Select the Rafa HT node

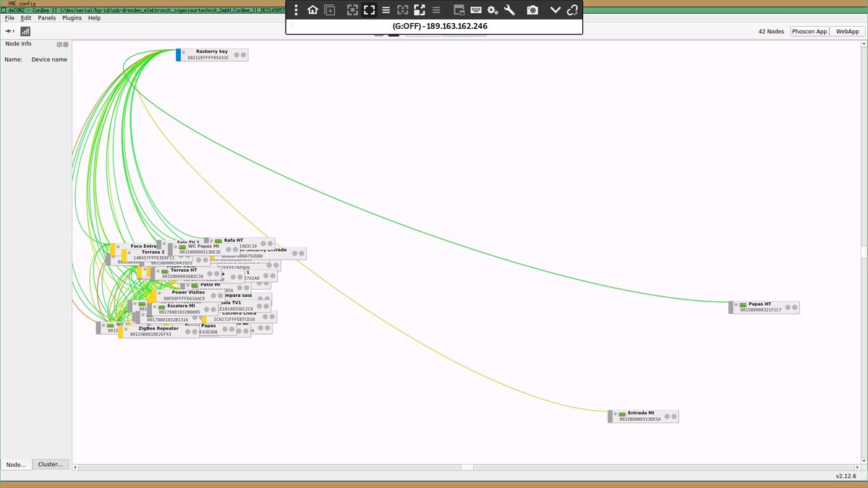click(239, 243)
